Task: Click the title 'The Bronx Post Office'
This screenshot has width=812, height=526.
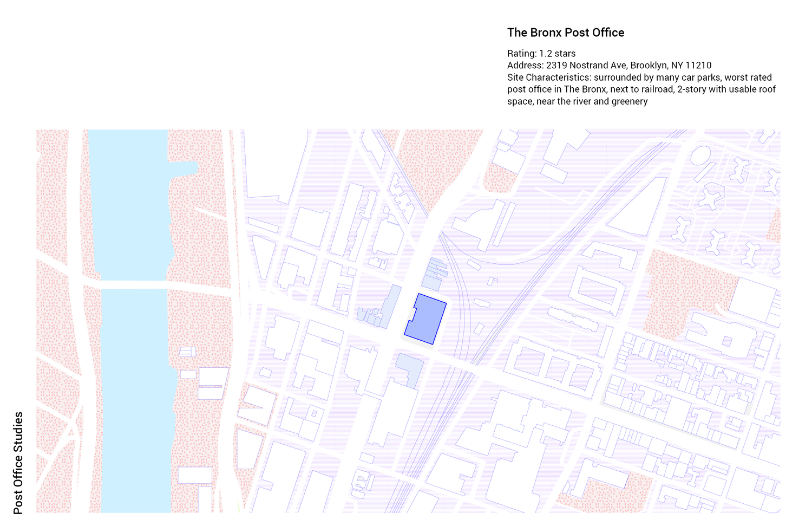Action: pyautogui.click(x=566, y=33)
